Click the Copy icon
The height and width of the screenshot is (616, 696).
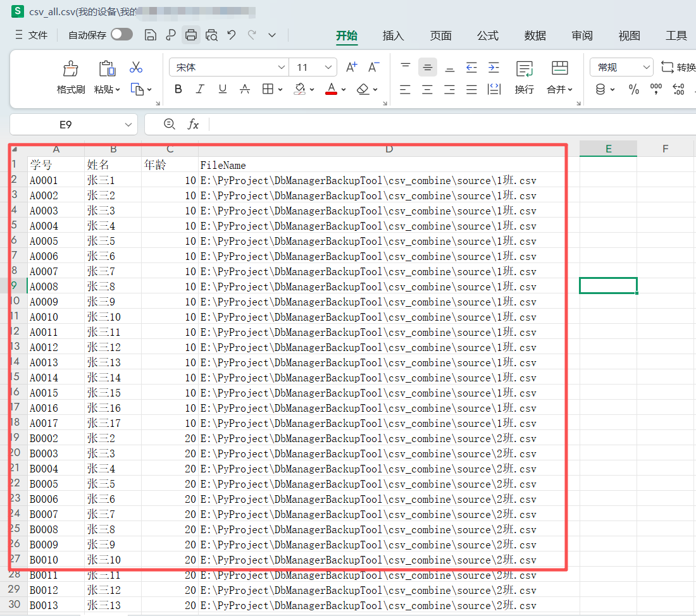pos(137,89)
